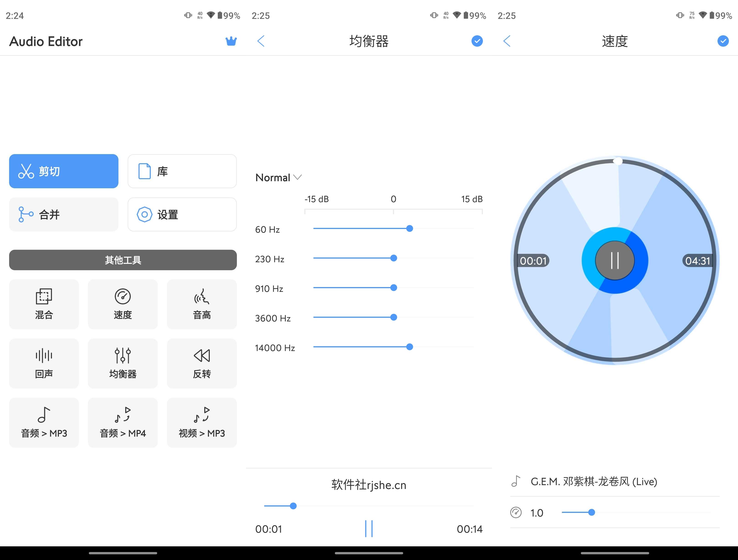738x560 pixels.
Task: Go back from the Equalizer screen
Action: (x=261, y=41)
